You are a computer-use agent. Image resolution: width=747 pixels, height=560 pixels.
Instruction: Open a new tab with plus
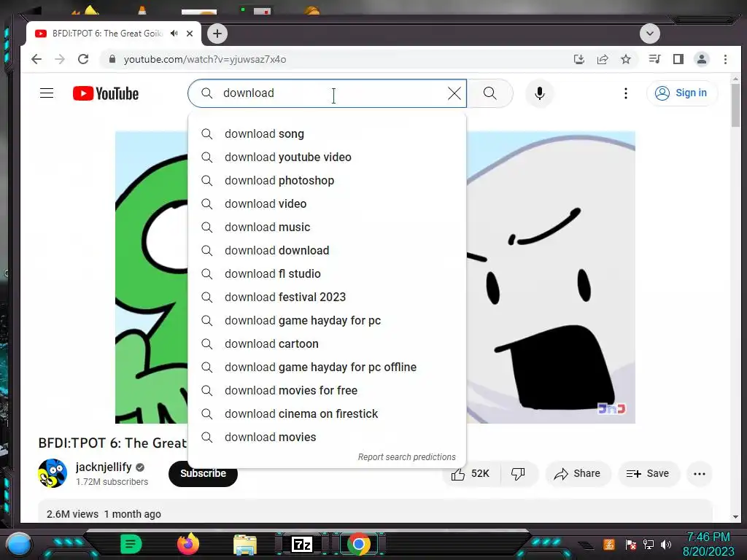pyautogui.click(x=217, y=34)
